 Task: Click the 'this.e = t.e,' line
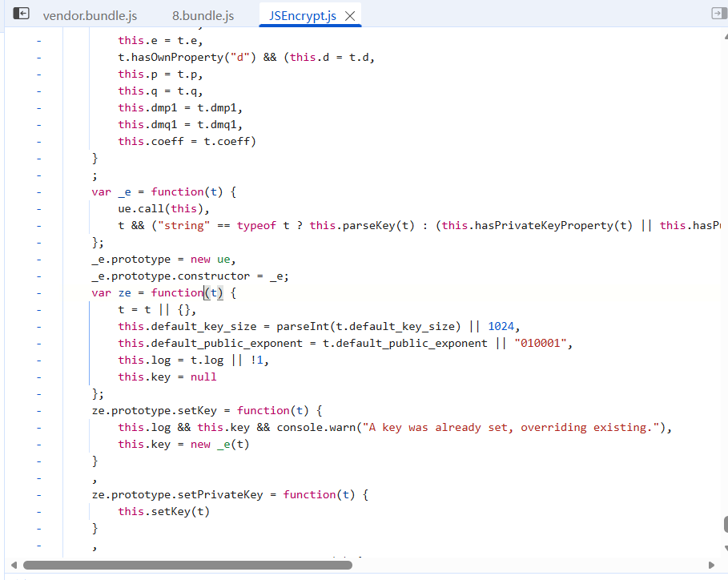point(161,40)
